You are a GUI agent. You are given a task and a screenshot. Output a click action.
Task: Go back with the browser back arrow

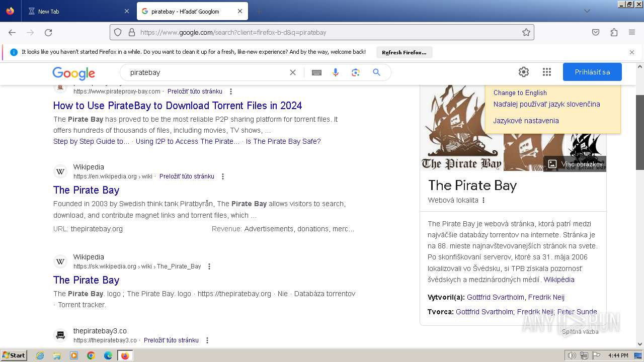point(12,32)
